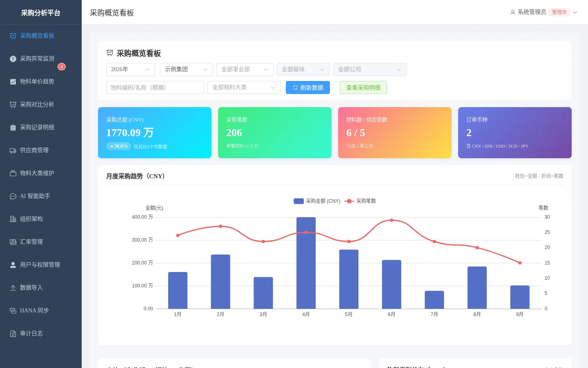Click the 采购记录明细 clipboard icon
The height and width of the screenshot is (368, 588).
(x=13, y=128)
